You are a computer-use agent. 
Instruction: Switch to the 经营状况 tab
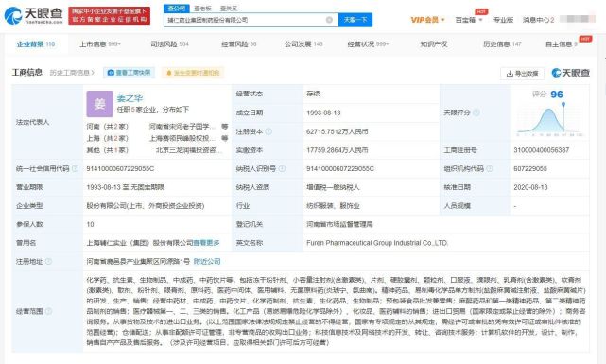click(x=368, y=44)
